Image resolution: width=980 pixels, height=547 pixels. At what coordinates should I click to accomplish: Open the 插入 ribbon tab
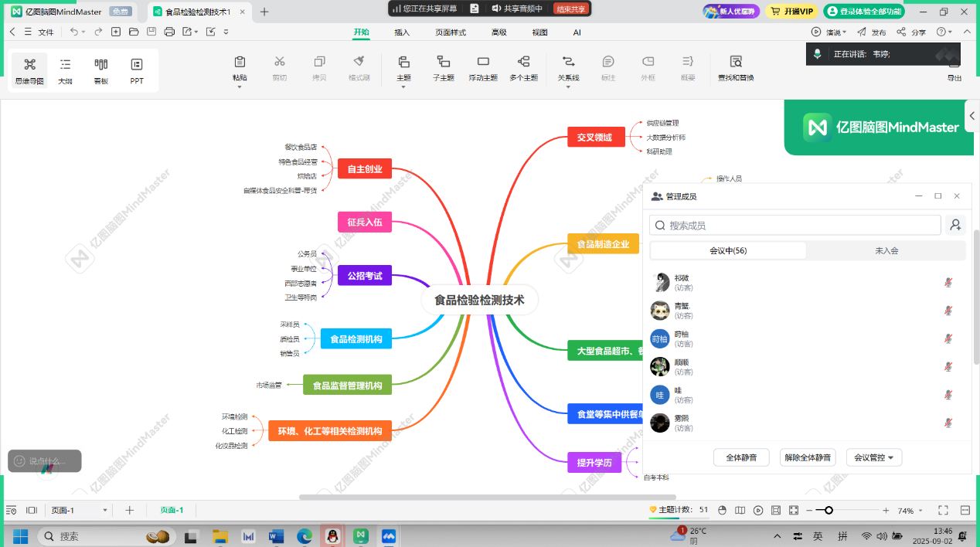tap(402, 32)
